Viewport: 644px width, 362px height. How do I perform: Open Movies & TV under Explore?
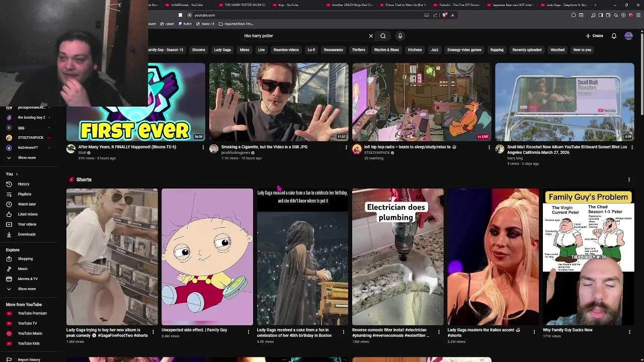coord(28,279)
